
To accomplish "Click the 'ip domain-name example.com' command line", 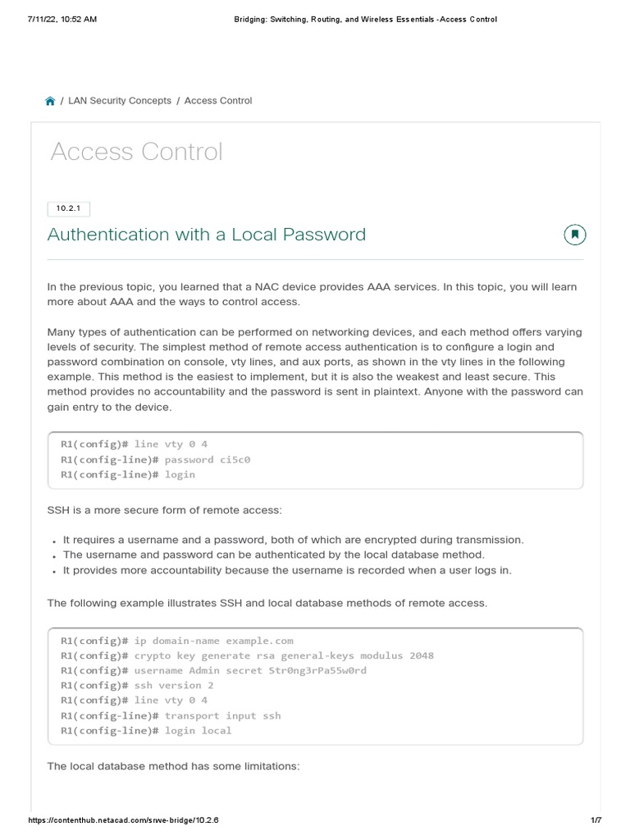I will 177,641.
